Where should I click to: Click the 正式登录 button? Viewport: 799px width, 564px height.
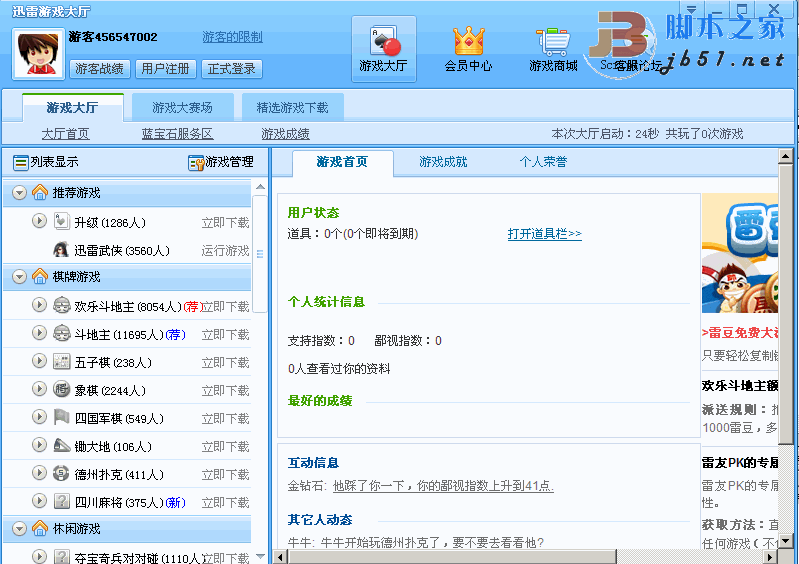click(232, 69)
